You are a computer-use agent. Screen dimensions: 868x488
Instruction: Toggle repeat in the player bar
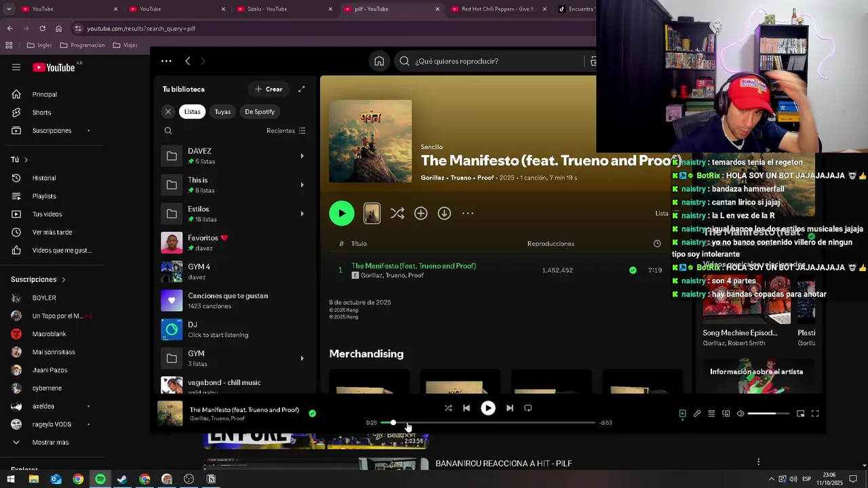[528, 408]
